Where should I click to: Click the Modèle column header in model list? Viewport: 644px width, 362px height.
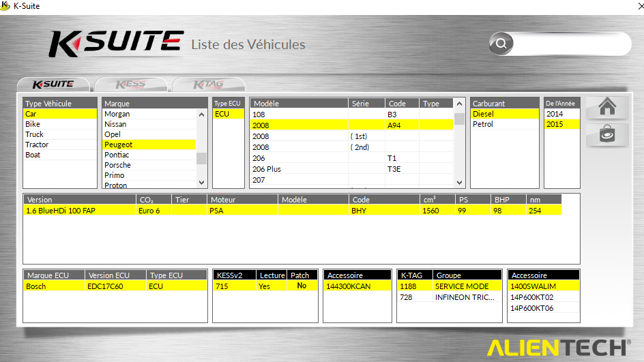pyautogui.click(x=299, y=104)
